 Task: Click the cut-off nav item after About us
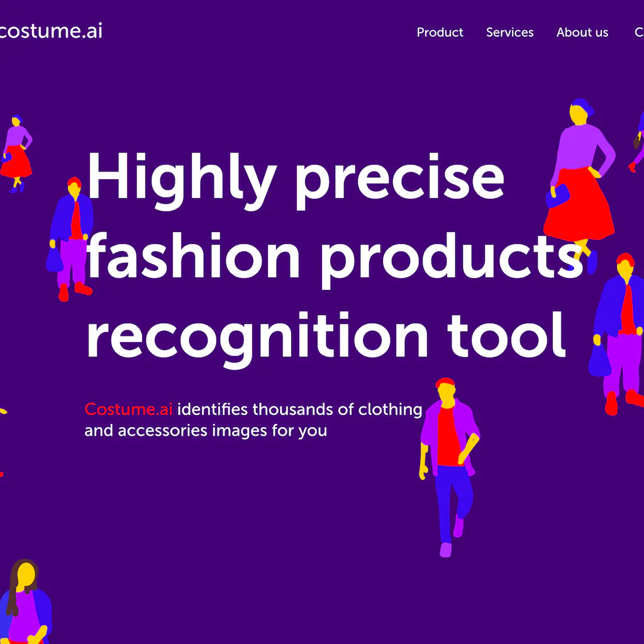(639, 33)
